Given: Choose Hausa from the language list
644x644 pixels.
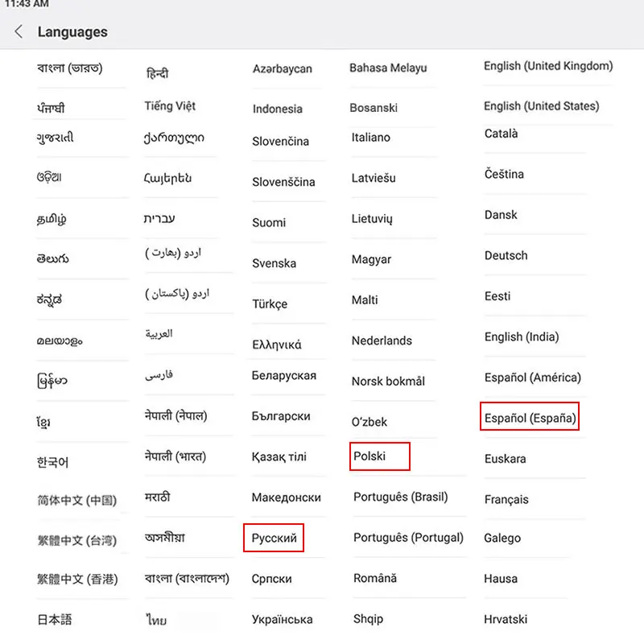Looking at the screenshot, I should pos(500,579).
